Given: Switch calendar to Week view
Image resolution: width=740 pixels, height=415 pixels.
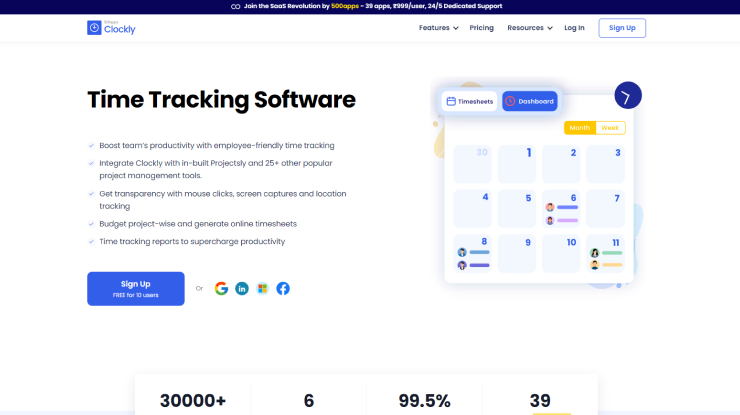Looking at the screenshot, I should click(610, 127).
